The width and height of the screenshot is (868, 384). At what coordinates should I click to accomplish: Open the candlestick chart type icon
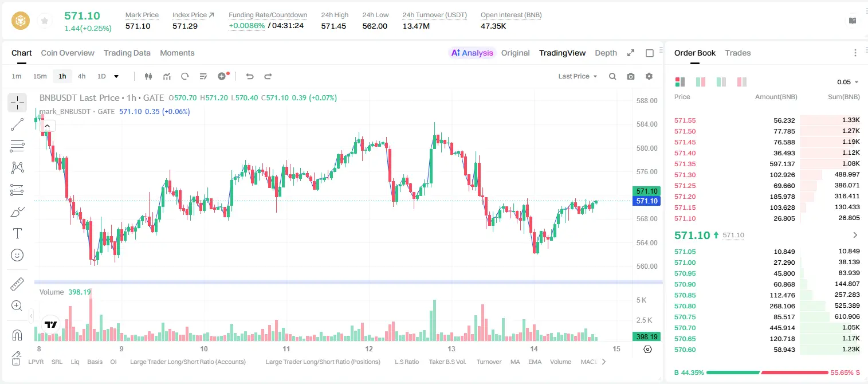pos(148,76)
